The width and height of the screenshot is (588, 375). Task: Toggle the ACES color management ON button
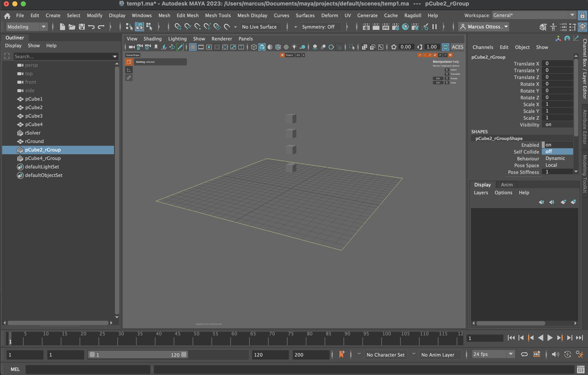coord(445,47)
